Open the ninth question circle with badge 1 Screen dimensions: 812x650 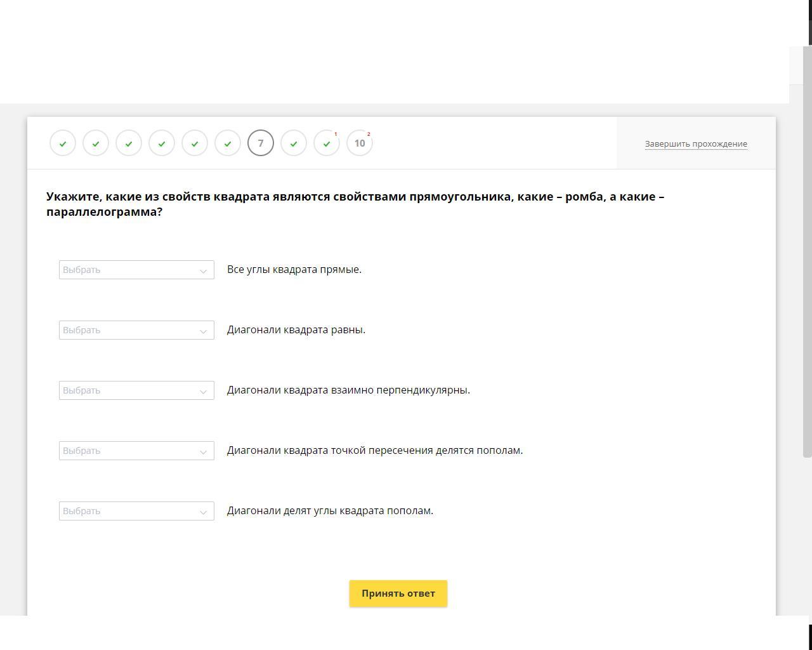(327, 143)
